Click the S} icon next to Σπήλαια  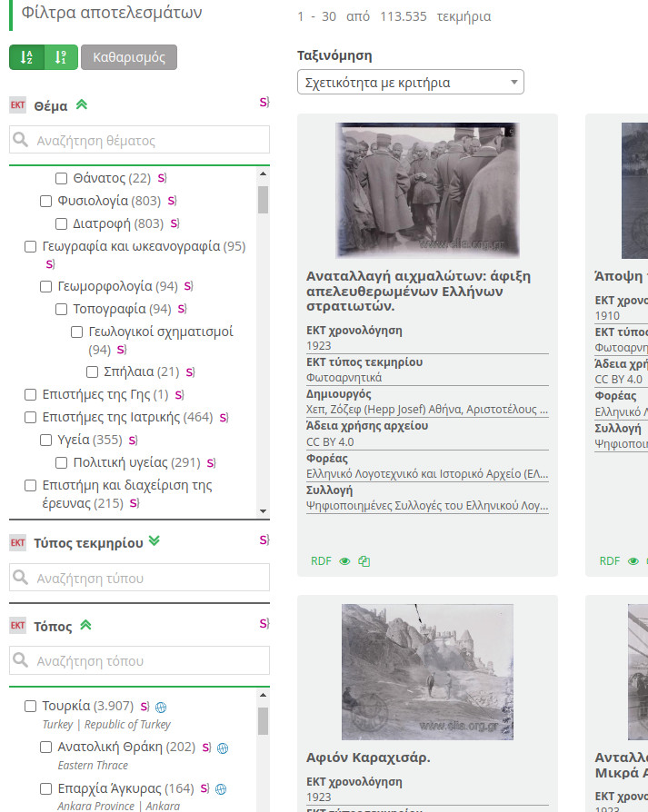[x=189, y=371]
